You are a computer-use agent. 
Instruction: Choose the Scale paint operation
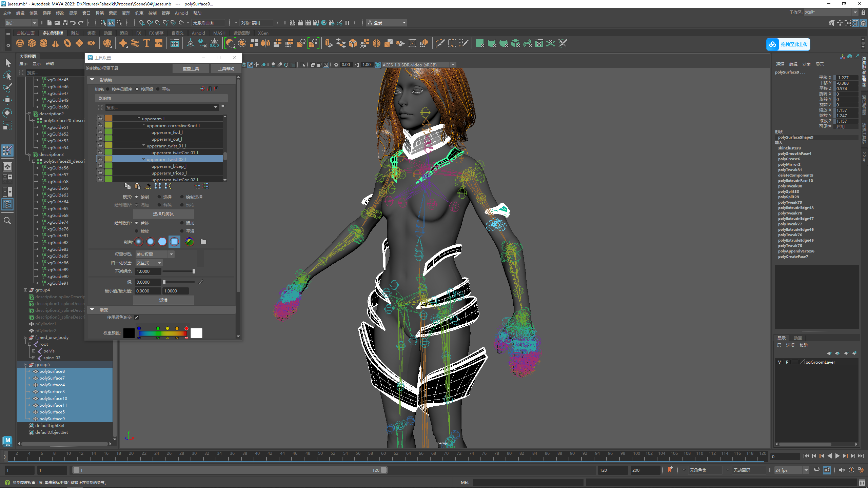coord(137,231)
